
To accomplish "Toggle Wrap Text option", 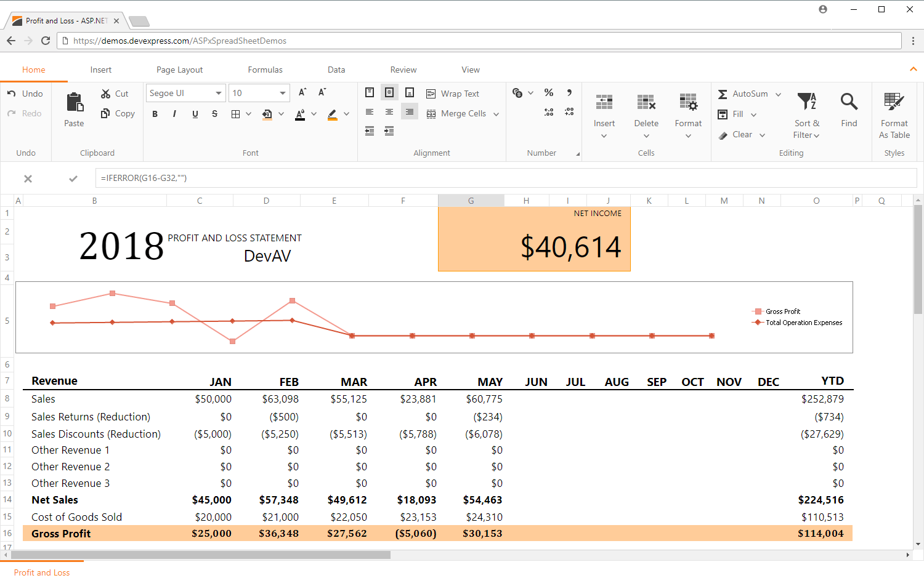I will [x=453, y=94].
